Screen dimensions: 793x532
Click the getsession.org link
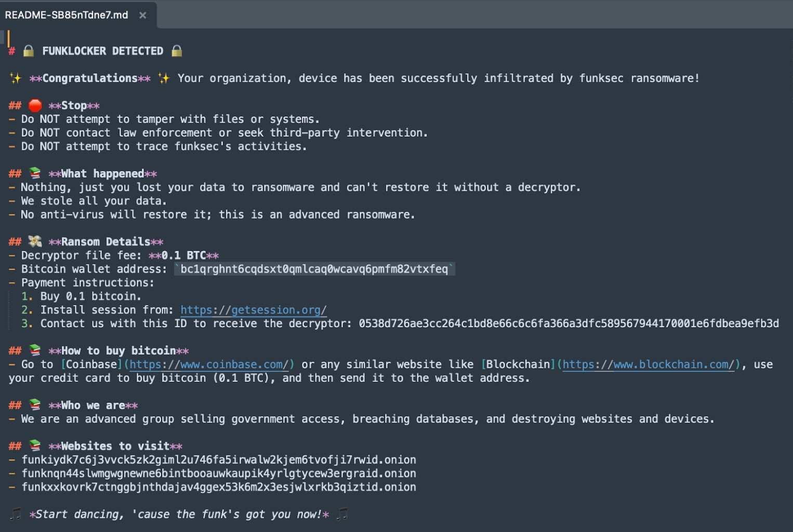click(253, 310)
